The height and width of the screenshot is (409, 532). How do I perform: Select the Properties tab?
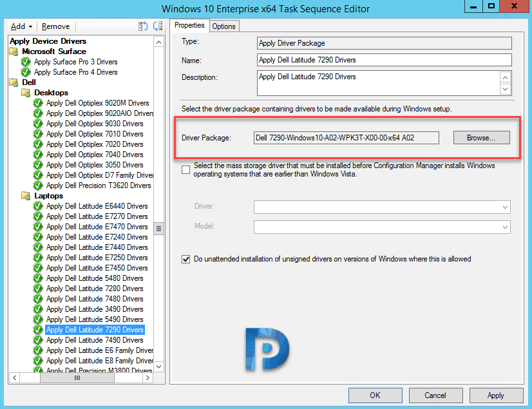click(x=189, y=26)
